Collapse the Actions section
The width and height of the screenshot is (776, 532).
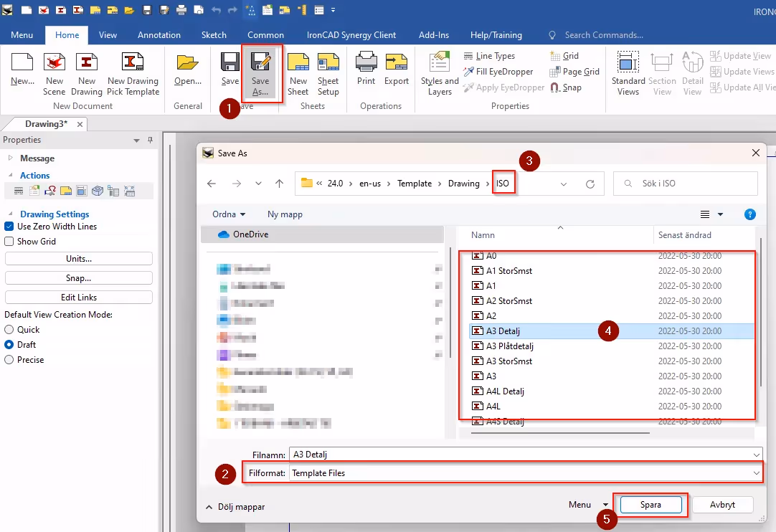pyautogui.click(x=10, y=175)
